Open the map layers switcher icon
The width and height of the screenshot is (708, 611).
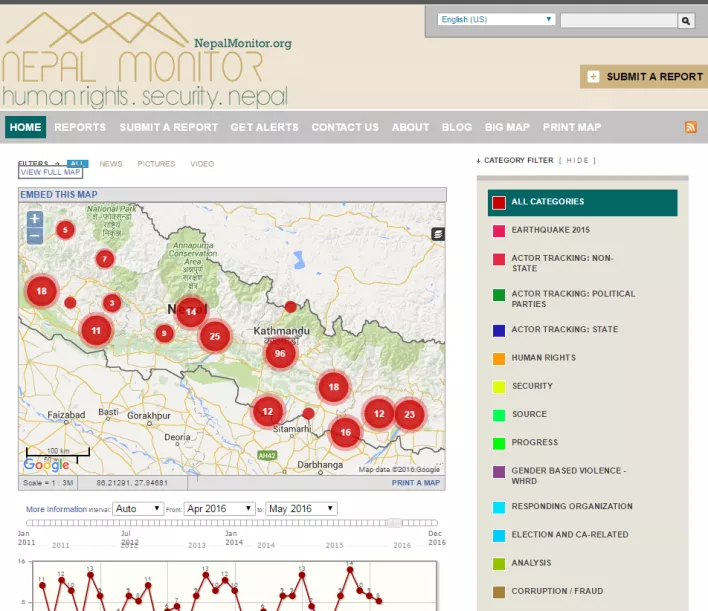(x=437, y=233)
